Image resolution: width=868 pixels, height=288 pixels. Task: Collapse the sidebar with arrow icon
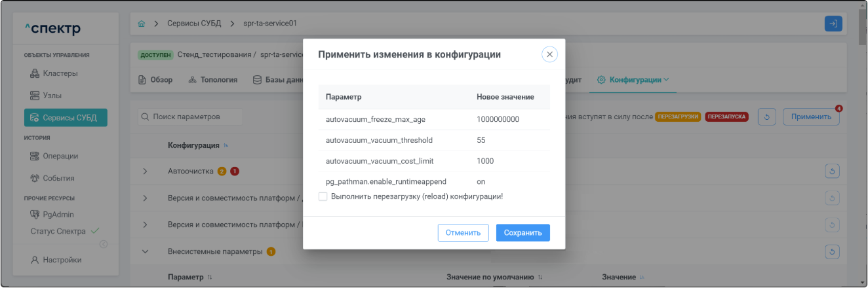point(103,245)
